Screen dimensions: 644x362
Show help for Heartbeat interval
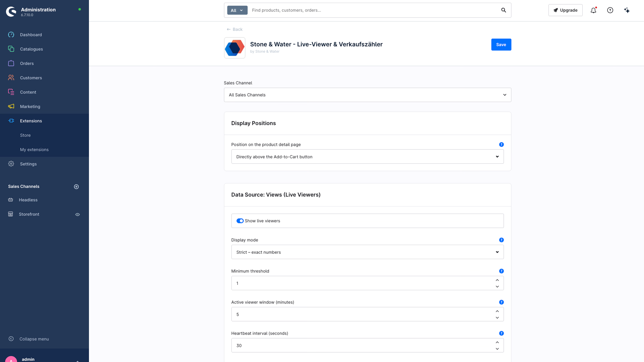(x=501, y=334)
